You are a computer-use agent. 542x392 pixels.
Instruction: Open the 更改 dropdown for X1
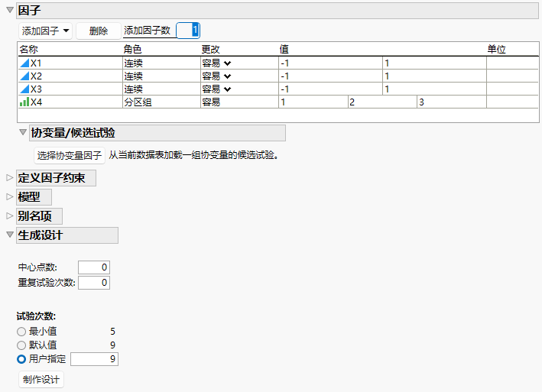pos(227,63)
